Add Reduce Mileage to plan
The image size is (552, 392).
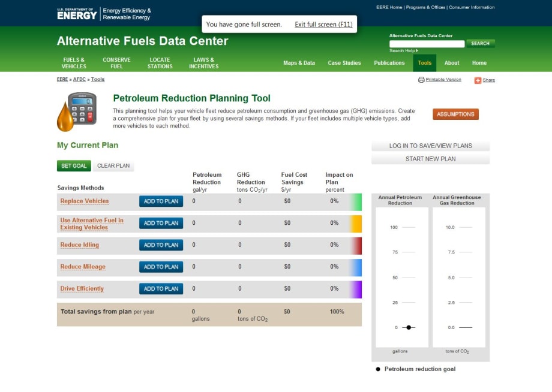coord(161,267)
